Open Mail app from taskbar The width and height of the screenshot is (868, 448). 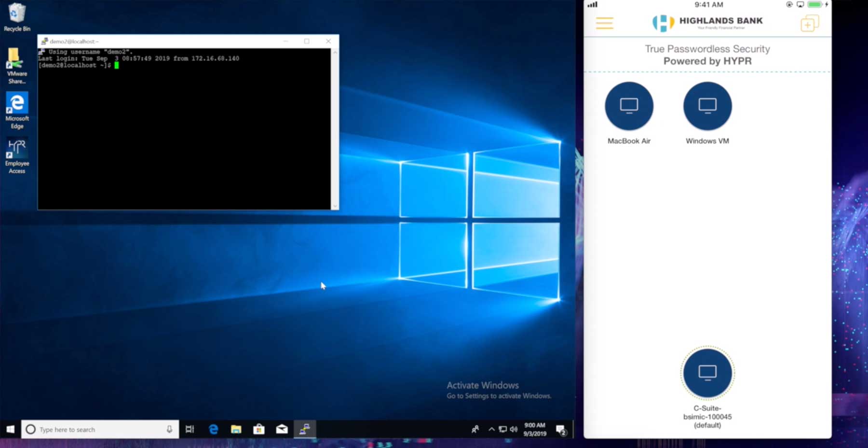click(282, 429)
